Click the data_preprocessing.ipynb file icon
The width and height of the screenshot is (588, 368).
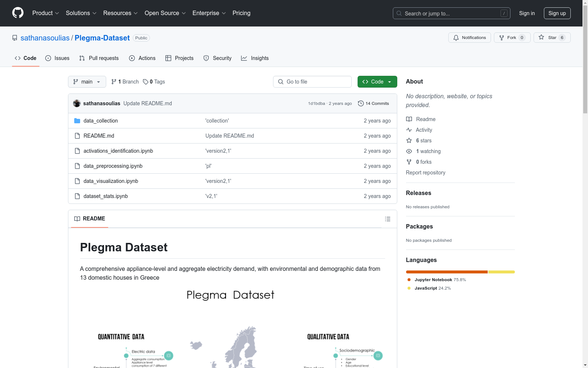[x=77, y=166]
